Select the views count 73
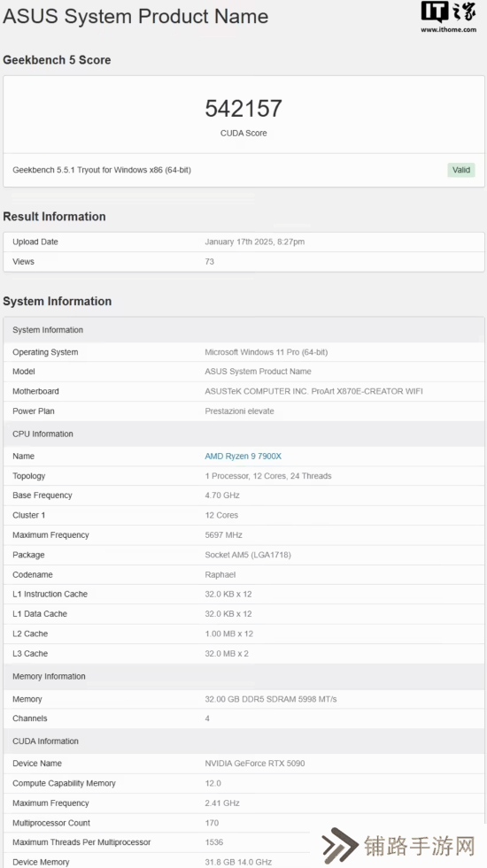Image resolution: width=487 pixels, height=868 pixels. [x=210, y=261]
